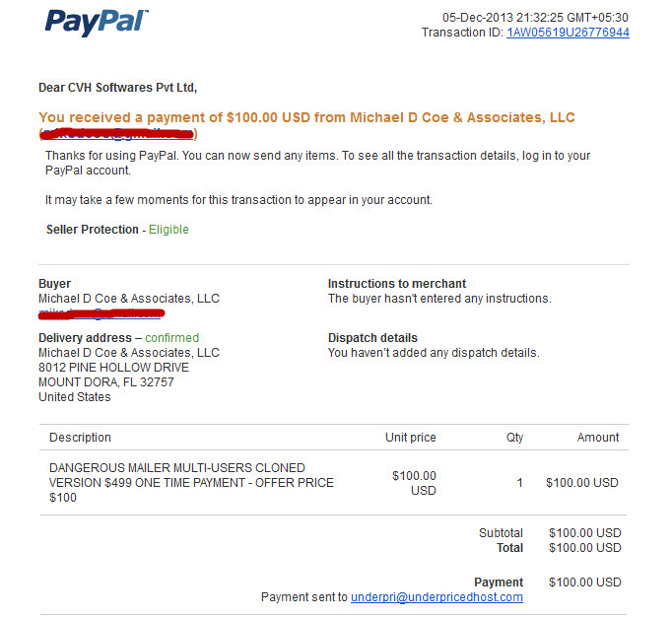Click the Instructions to merchant heading
The height and width of the screenshot is (618, 672).
(397, 284)
